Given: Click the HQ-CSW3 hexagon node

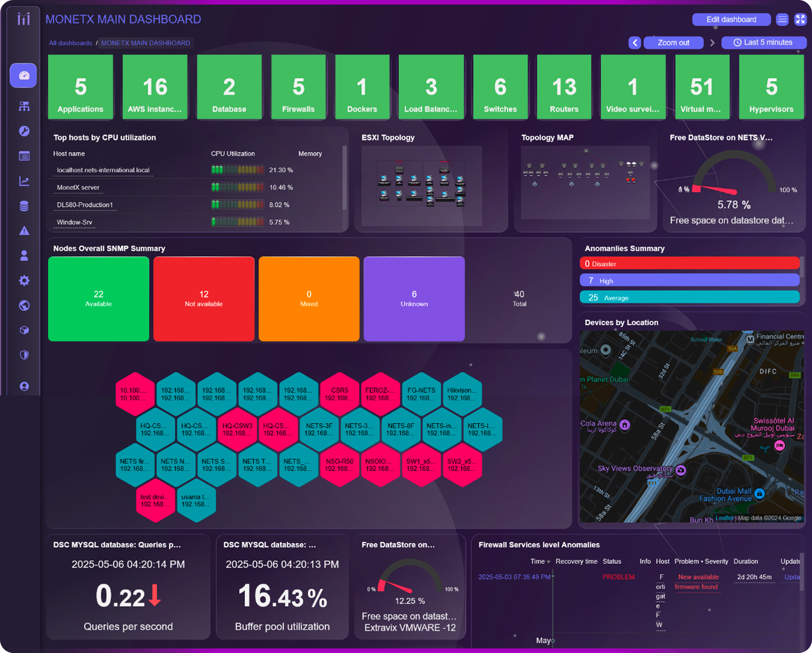Looking at the screenshot, I should [x=237, y=430].
